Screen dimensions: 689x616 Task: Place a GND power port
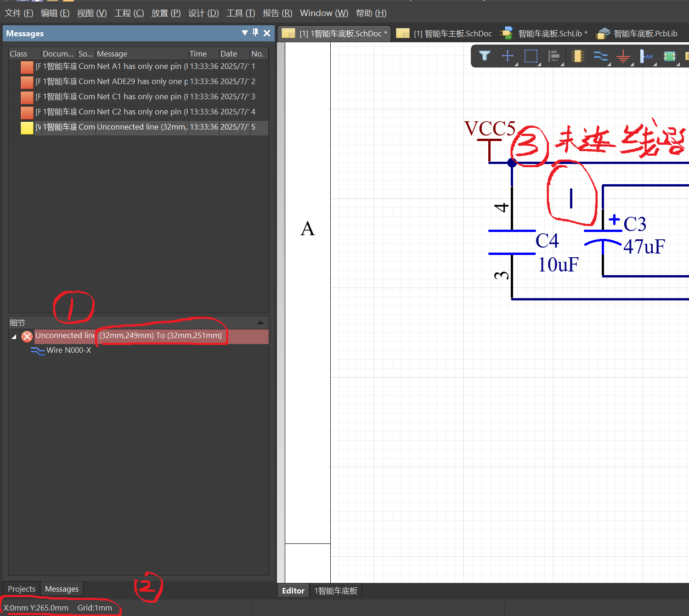tap(623, 56)
